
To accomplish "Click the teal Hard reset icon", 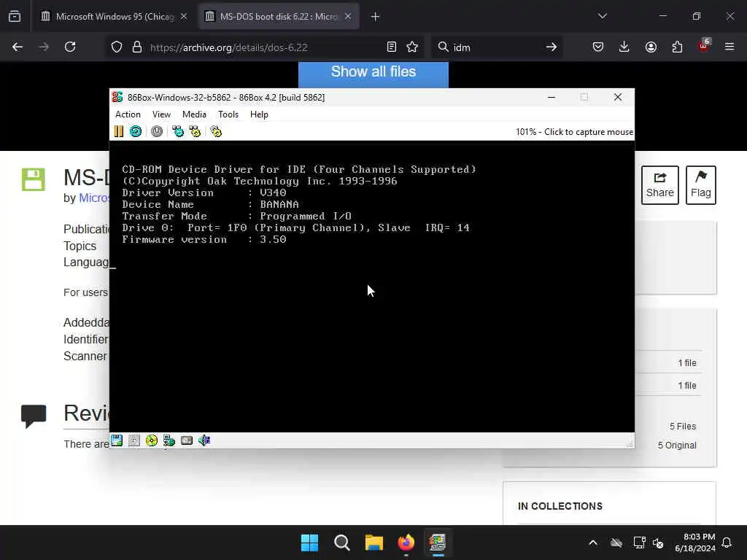I will 136,131.
